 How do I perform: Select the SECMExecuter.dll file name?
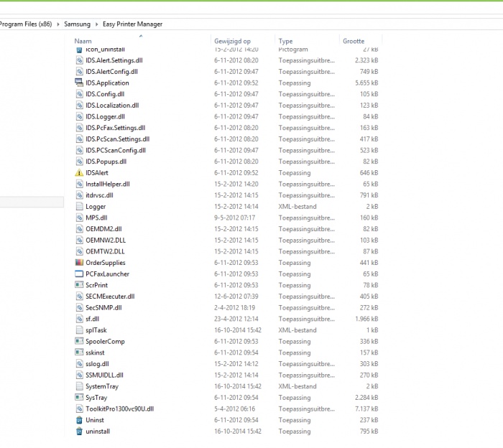[110, 297]
